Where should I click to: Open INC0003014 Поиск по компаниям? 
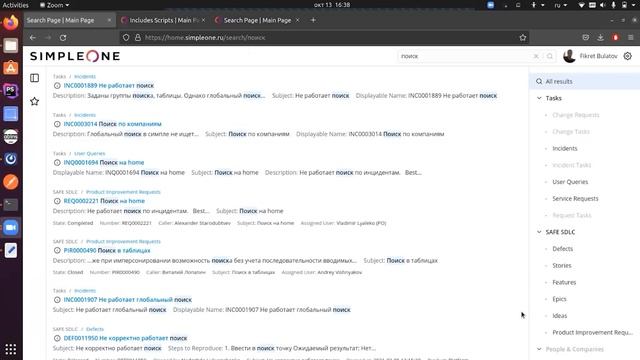point(112,124)
